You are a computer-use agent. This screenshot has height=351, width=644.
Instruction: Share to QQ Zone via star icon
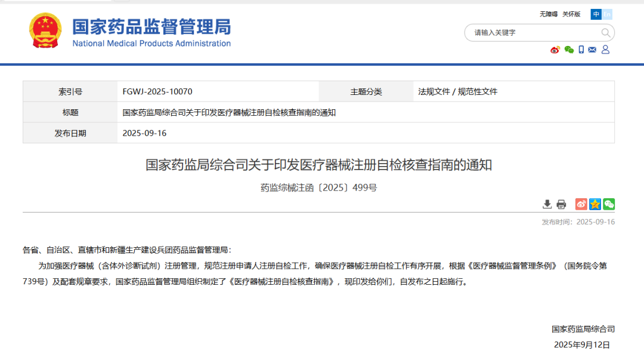click(x=595, y=204)
